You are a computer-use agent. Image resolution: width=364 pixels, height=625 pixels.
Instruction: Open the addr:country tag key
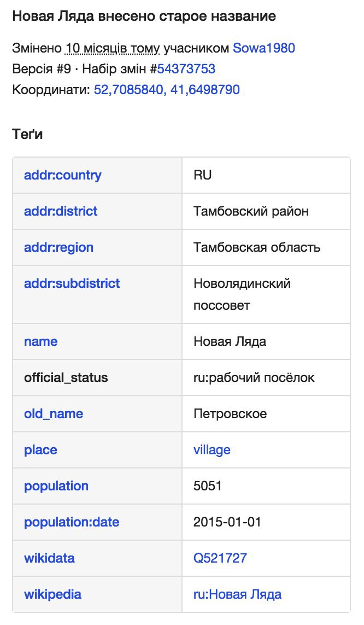[x=62, y=175]
